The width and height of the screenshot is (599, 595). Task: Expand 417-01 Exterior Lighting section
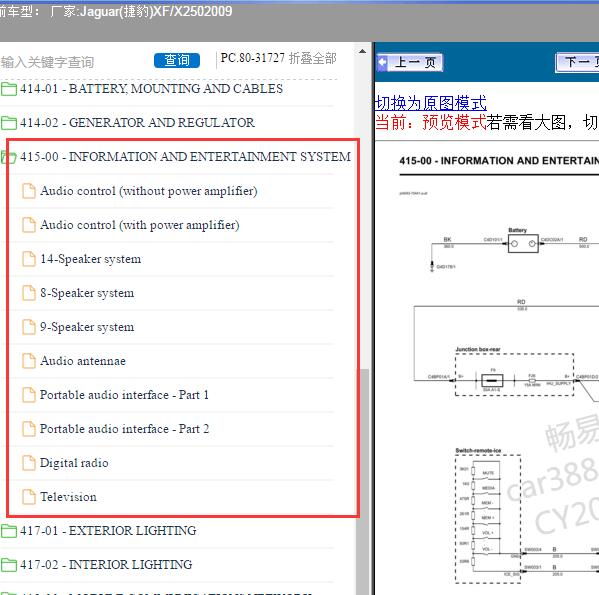[108, 530]
